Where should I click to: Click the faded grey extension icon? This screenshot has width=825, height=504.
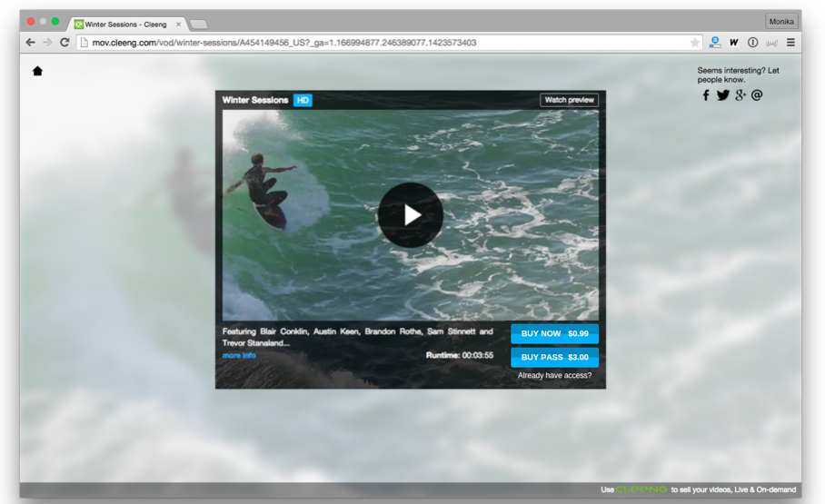pos(772,44)
